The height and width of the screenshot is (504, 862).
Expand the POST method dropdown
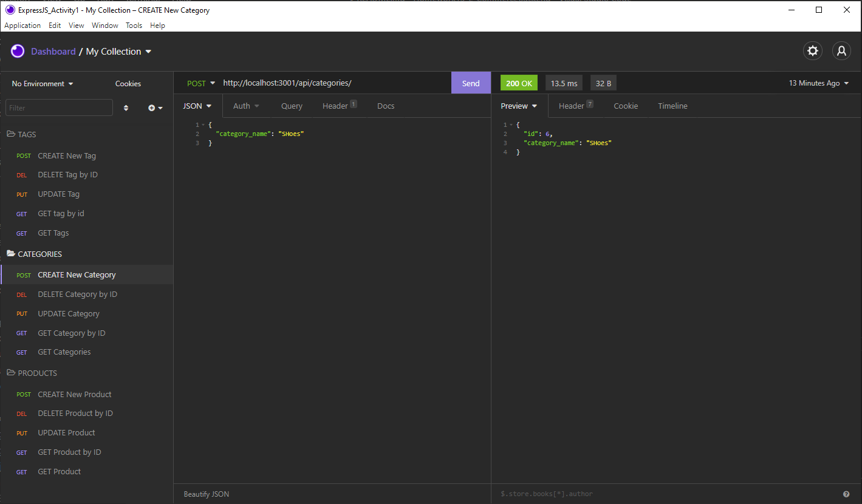click(x=200, y=83)
